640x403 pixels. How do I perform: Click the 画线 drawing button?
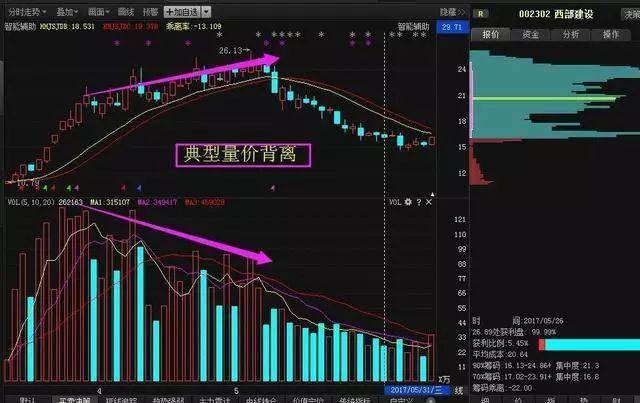126,12
